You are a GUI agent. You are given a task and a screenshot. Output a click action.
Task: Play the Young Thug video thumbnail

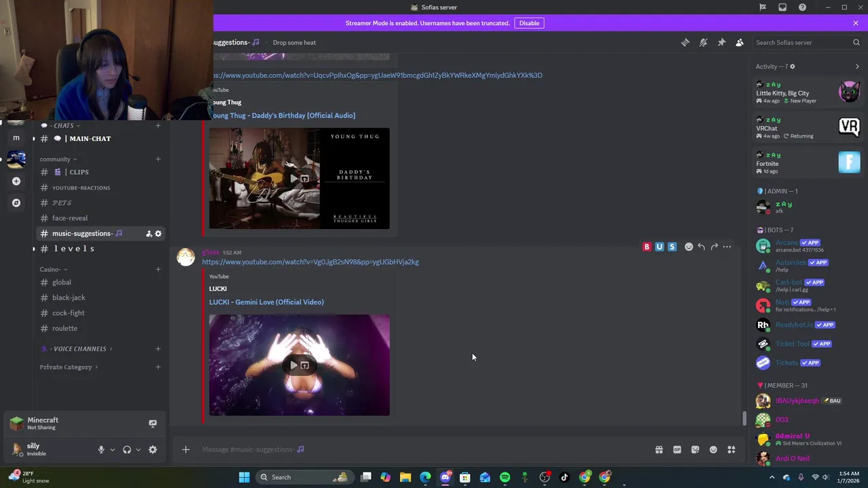(x=294, y=179)
